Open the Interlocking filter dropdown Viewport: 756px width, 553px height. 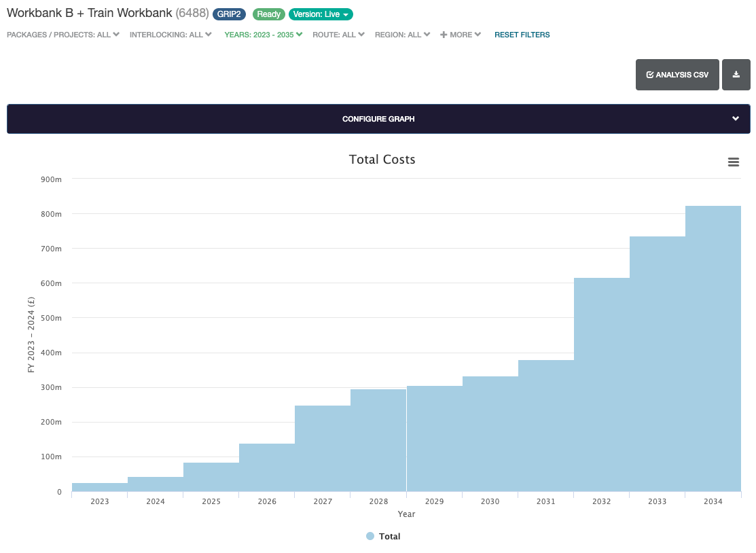pyautogui.click(x=170, y=35)
